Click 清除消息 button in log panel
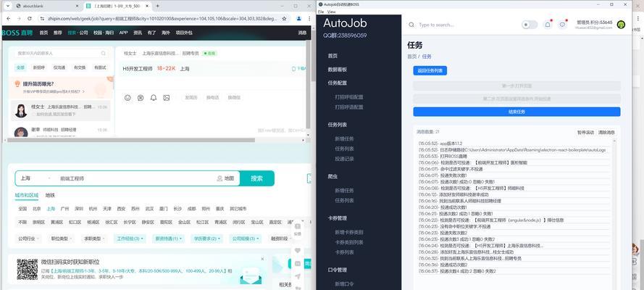Screen dimensions: 644x290 tap(606, 132)
